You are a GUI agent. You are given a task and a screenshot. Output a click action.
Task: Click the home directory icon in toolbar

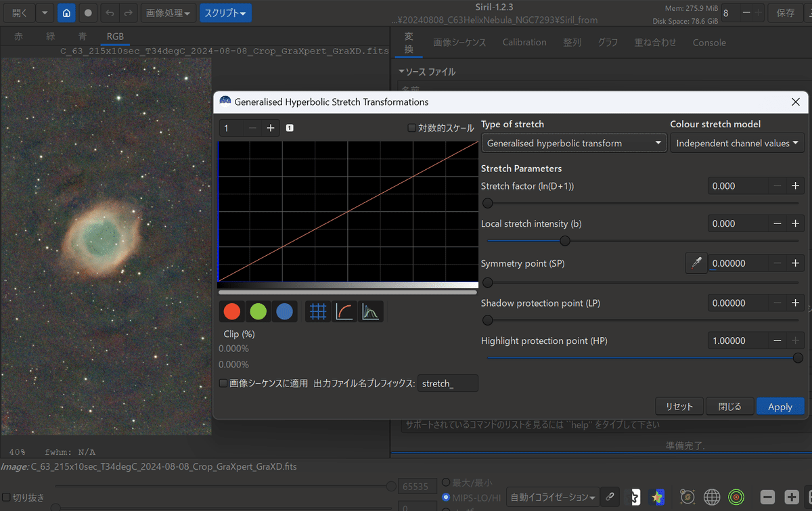pyautogui.click(x=66, y=13)
